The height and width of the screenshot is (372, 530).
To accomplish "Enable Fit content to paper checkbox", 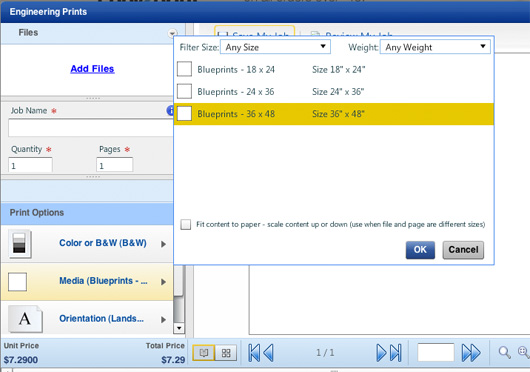I will [186, 224].
